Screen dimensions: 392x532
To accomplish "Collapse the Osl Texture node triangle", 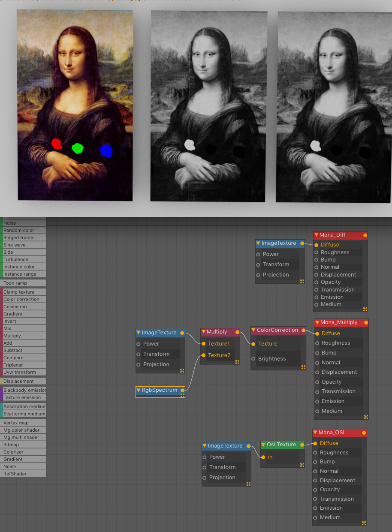I will coord(264,445).
